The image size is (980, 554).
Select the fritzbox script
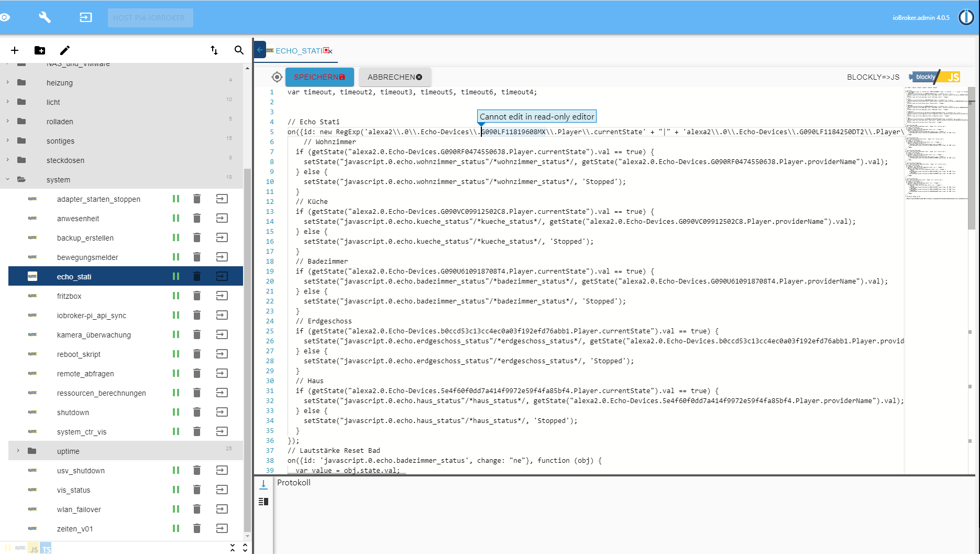(x=69, y=296)
